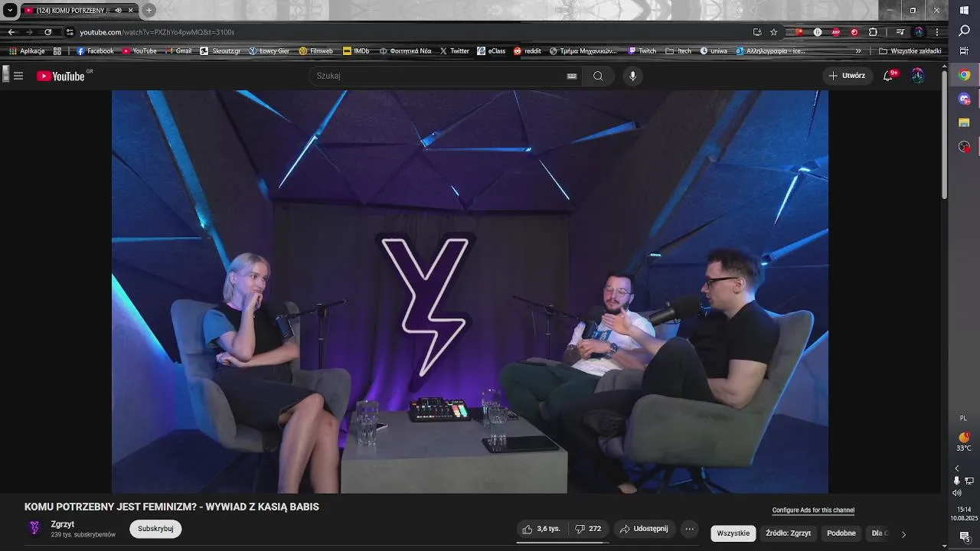
Task: Open the Zgrzyt channel name link
Action: click(63, 524)
